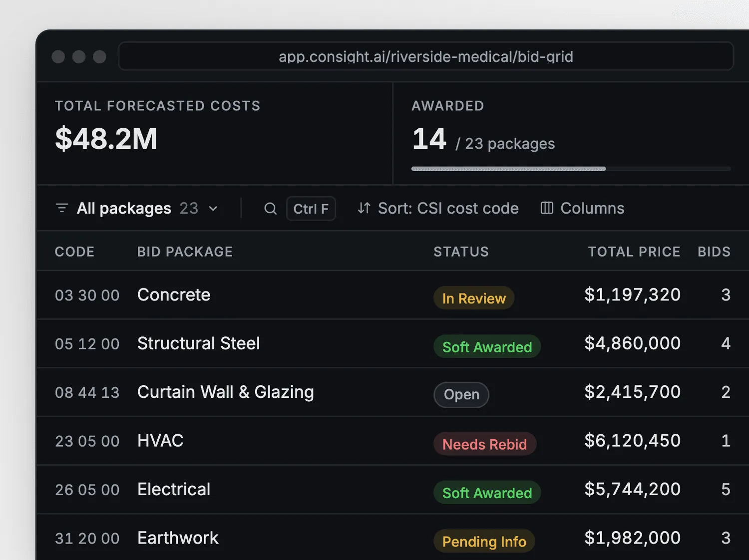Image resolution: width=749 pixels, height=560 pixels.
Task: Click the filter icon beside All packages
Action: pos(61,208)
